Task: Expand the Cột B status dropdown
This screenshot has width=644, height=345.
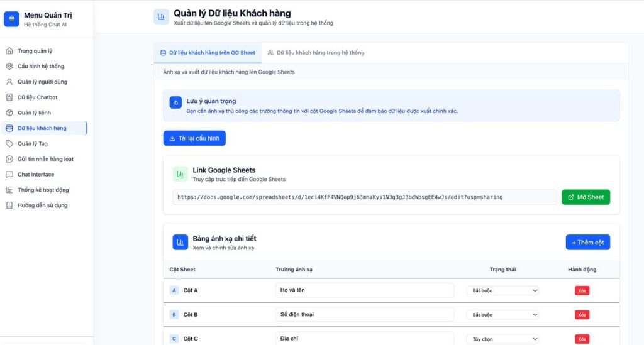Action: [502, 315]
